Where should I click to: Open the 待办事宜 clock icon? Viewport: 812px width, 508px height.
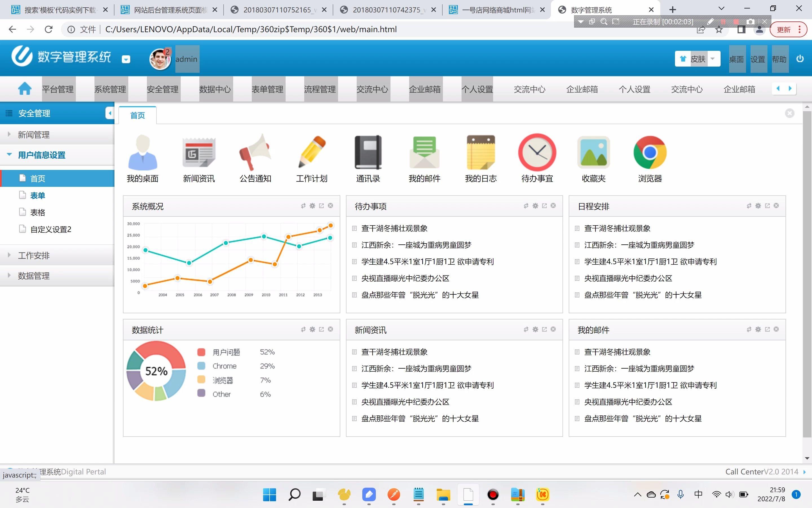(537, 152)
